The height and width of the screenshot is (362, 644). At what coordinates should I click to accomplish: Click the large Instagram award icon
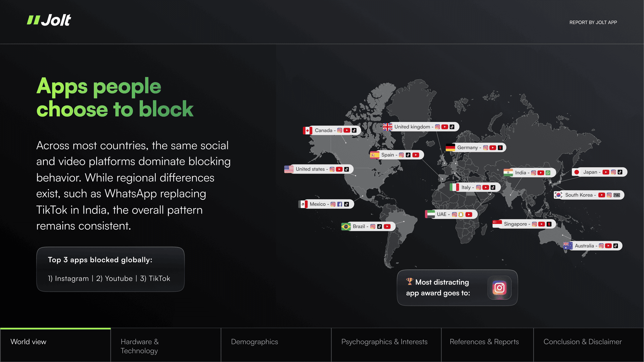click(499, 288)
